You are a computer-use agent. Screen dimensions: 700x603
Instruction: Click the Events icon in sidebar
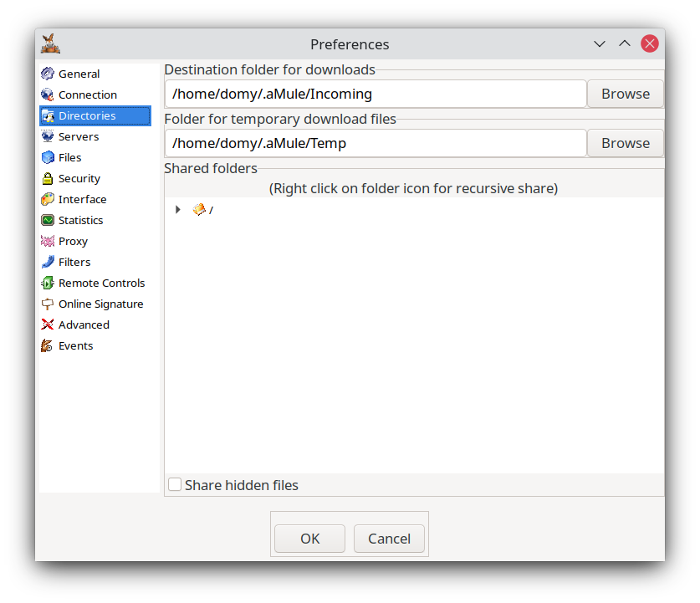coord(47,346)
